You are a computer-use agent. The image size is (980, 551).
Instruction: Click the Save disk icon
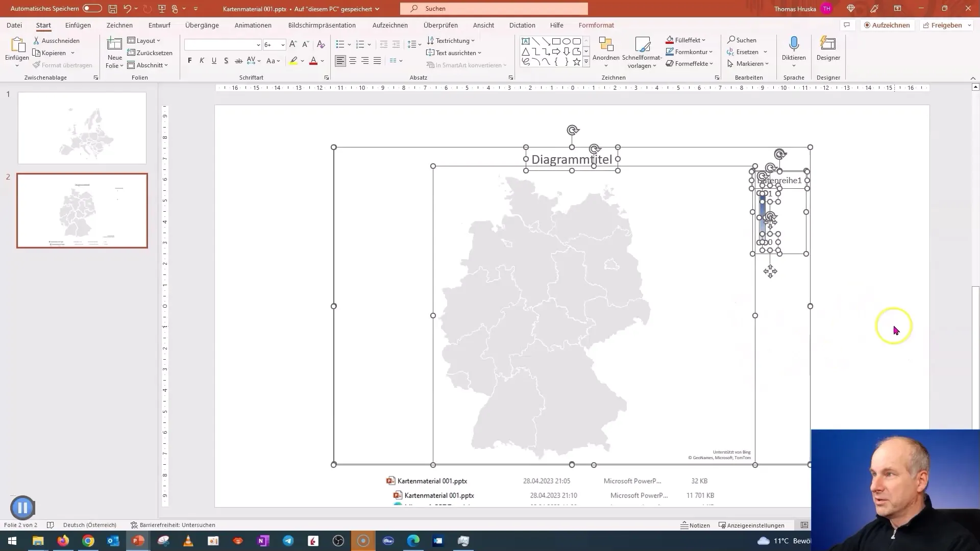pyautogui.click(x=113, y=9)
